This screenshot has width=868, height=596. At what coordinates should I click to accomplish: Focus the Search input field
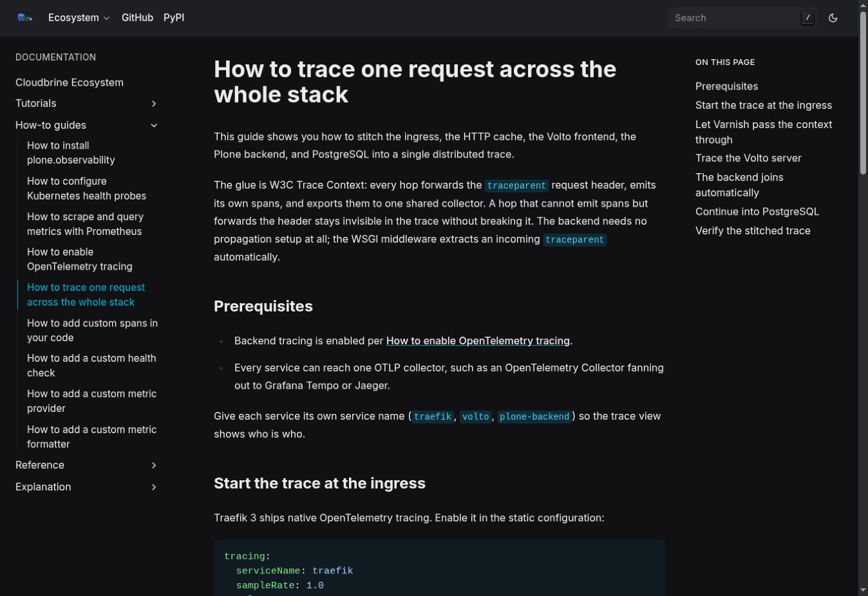point(742,18)
